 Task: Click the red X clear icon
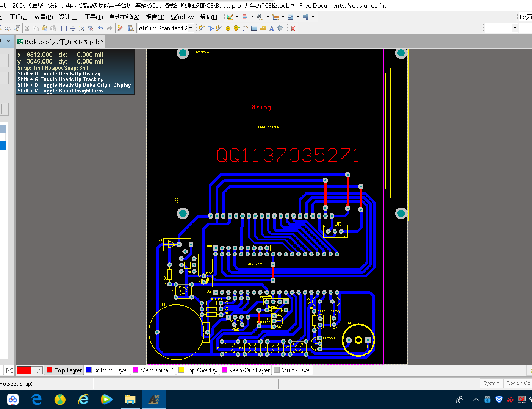[x=293, y=28]
